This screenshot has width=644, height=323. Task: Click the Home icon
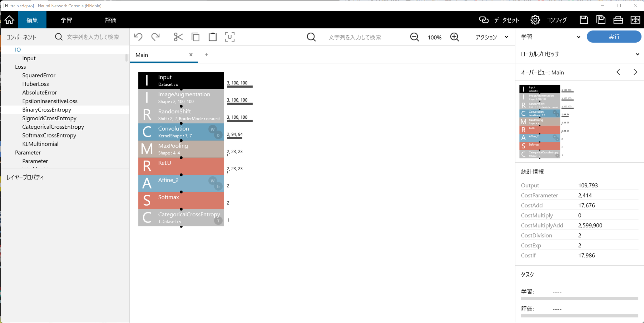(x=9, y=20)
